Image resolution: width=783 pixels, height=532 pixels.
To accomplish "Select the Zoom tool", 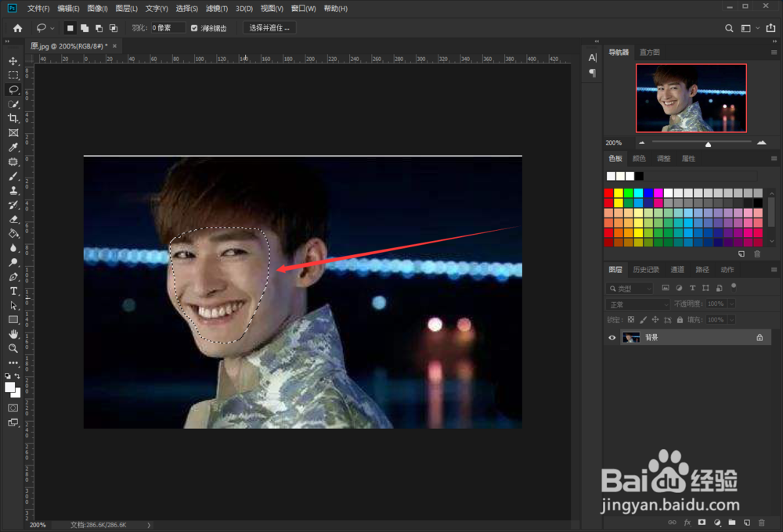I will pyautogui.click(x=13, y=348).
